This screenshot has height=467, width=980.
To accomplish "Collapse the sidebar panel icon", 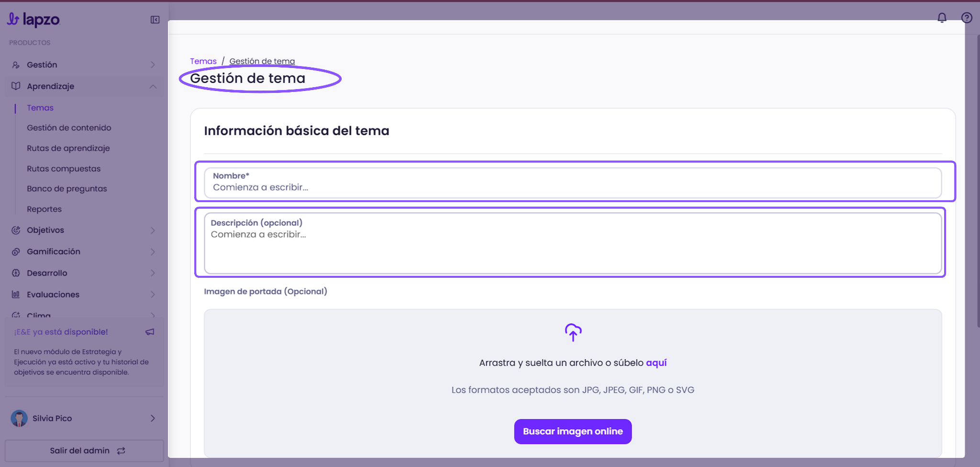I will coord(155,20).
